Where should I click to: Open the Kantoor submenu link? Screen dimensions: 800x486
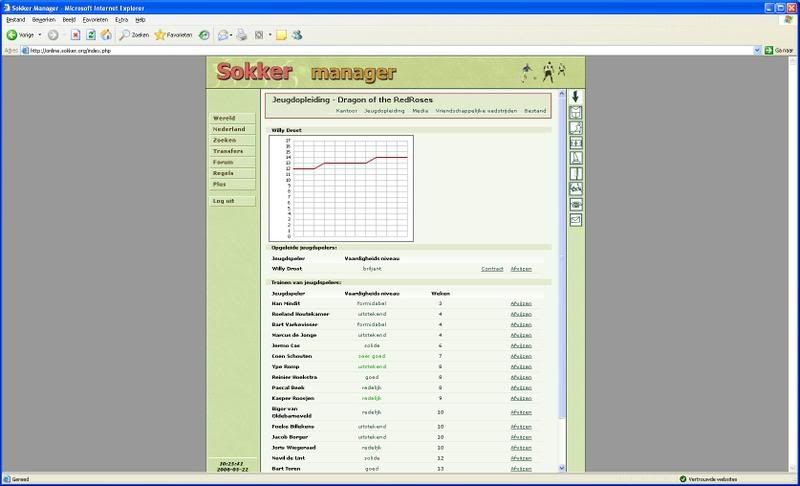pos(346,111)
